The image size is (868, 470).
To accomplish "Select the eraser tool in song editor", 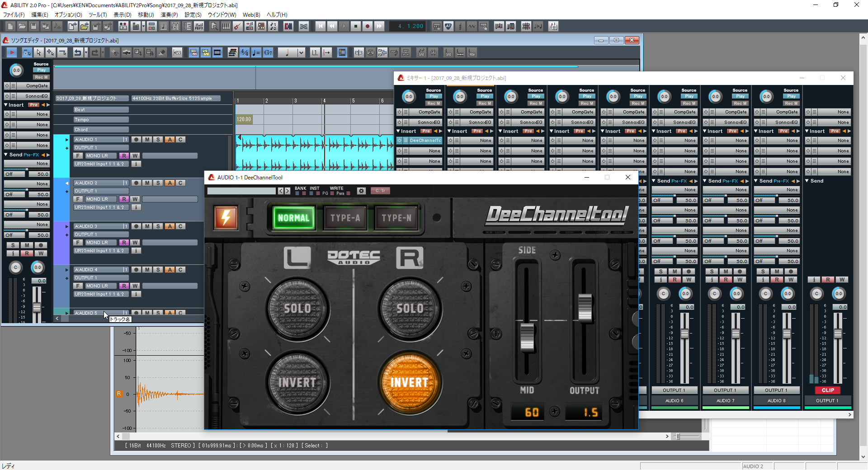I will coord(162,52).
